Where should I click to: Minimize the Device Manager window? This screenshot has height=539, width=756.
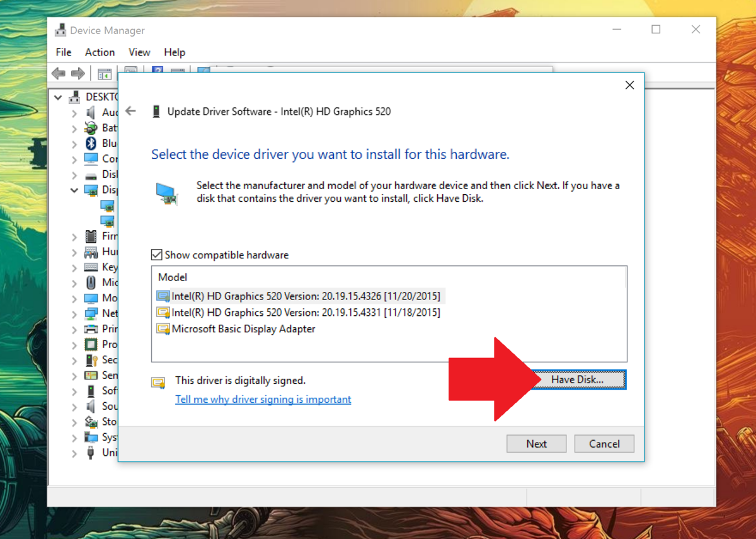pos(616,30)
